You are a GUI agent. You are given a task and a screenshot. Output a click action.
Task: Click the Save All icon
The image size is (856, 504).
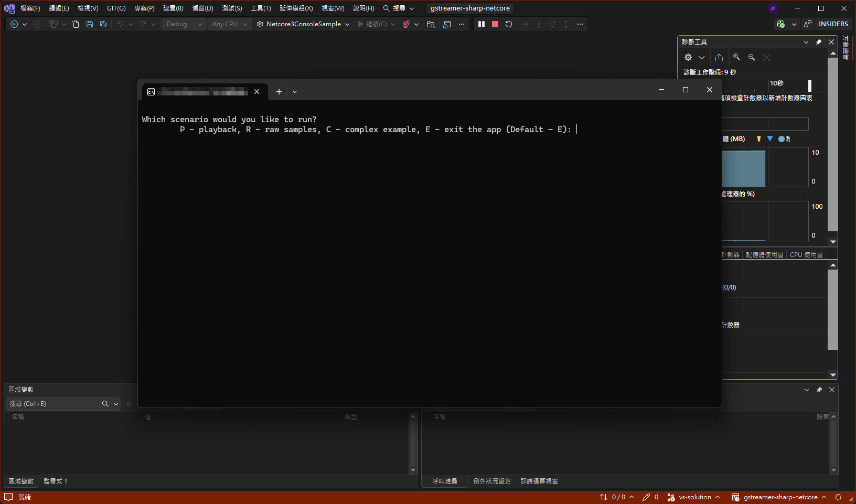click(x=103, y=24)
